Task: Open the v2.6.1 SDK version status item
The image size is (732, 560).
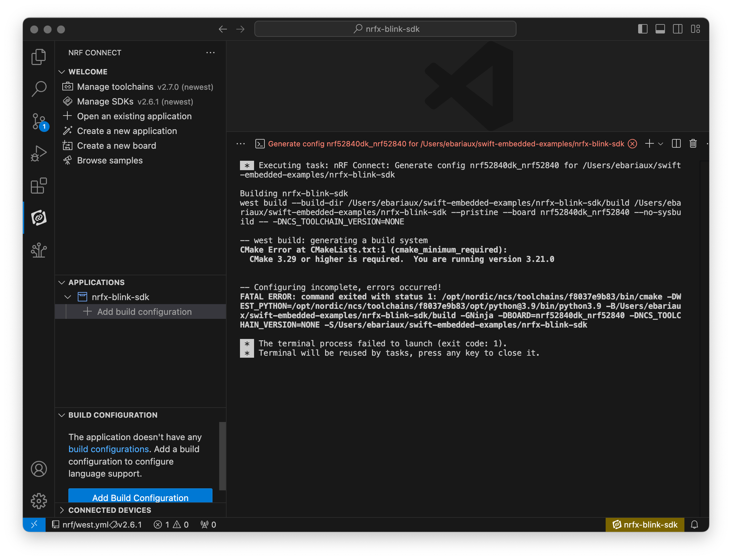Action: click(126, 524)
